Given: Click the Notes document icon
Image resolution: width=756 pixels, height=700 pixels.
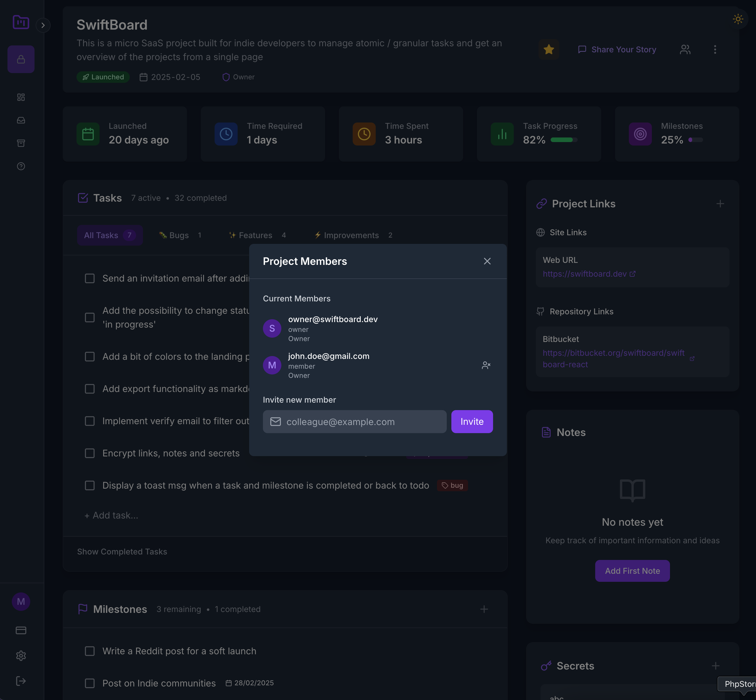Looking at the screenshot, I should 546,432.
